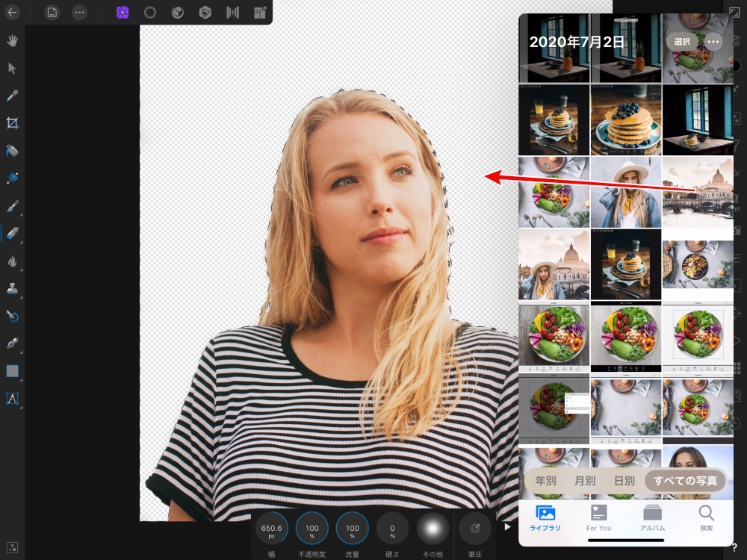Open the 検索 search tab
Image resolution: width=747 pixels, height=560 pixels.
(x=706, y=518)
